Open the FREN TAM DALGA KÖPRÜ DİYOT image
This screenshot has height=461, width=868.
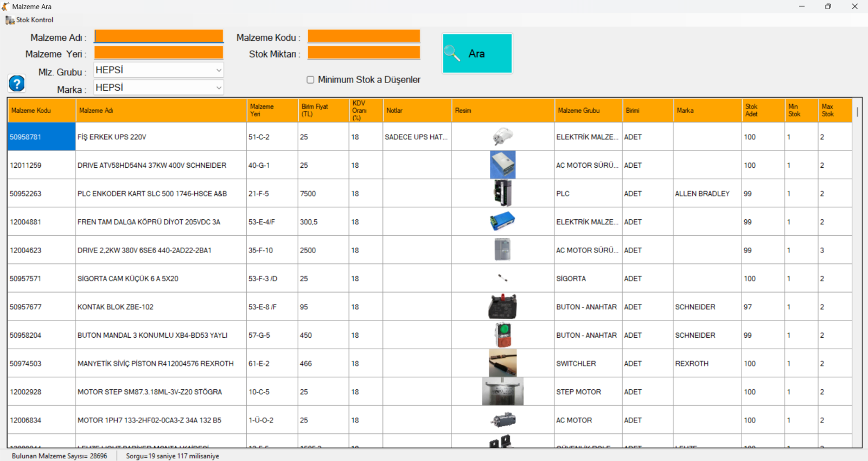[503, 222]
